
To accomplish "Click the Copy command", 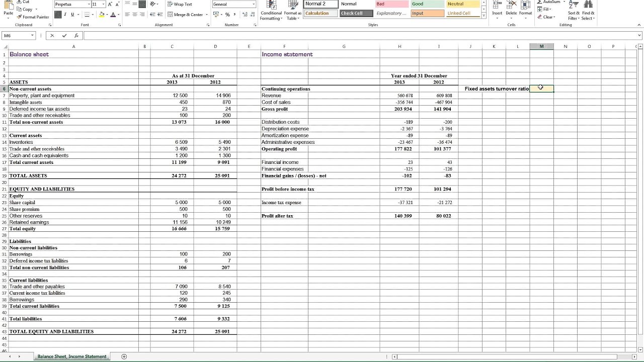I will tap(25, 9).
